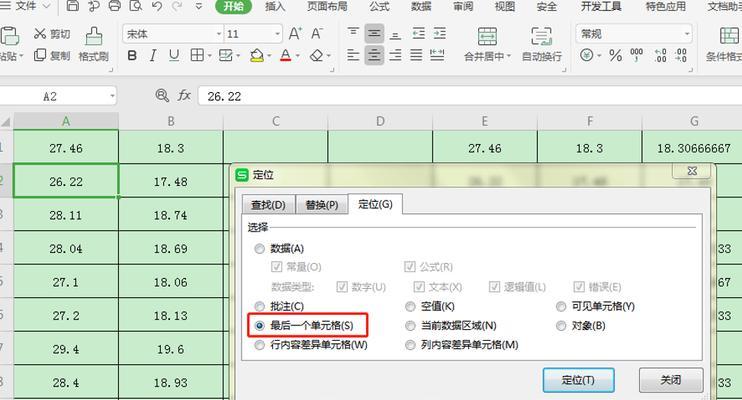The image size is (742, 400).
Task: Open the 公式 ribbon tab
Action: [x=380, y=6]
